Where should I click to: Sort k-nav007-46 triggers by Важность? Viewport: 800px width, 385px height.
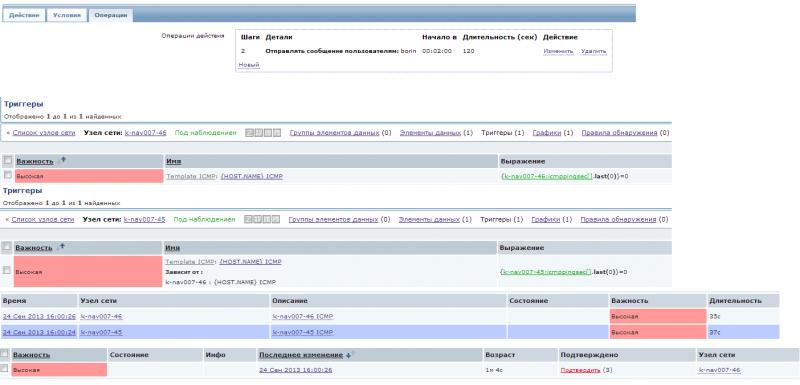(35, 161)
